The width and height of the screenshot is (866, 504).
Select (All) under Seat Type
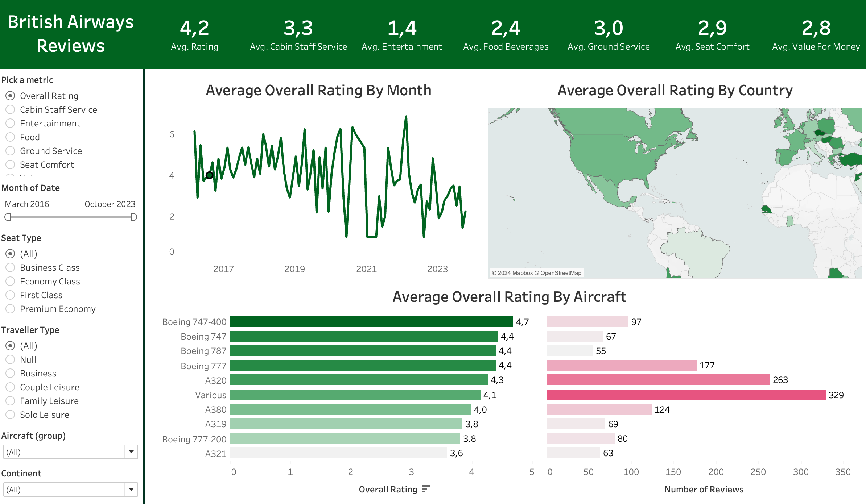click(10, 254)
